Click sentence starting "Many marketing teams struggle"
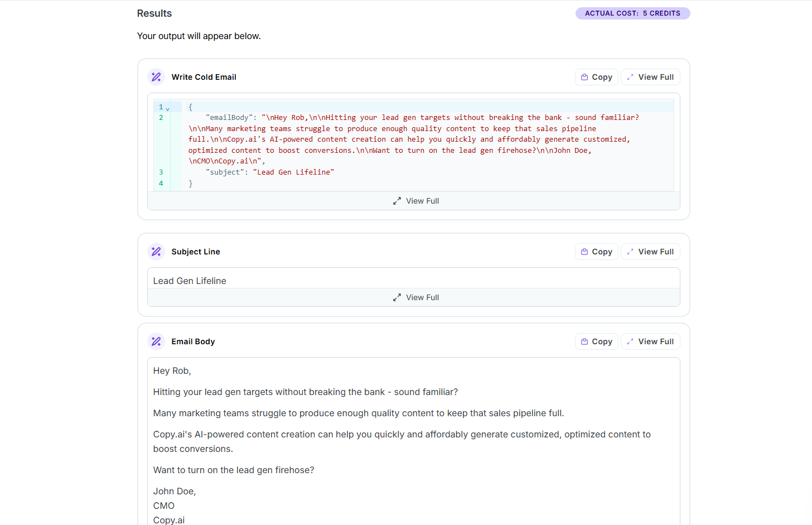This screenshot has height=525, width=812. coord(359,413)
